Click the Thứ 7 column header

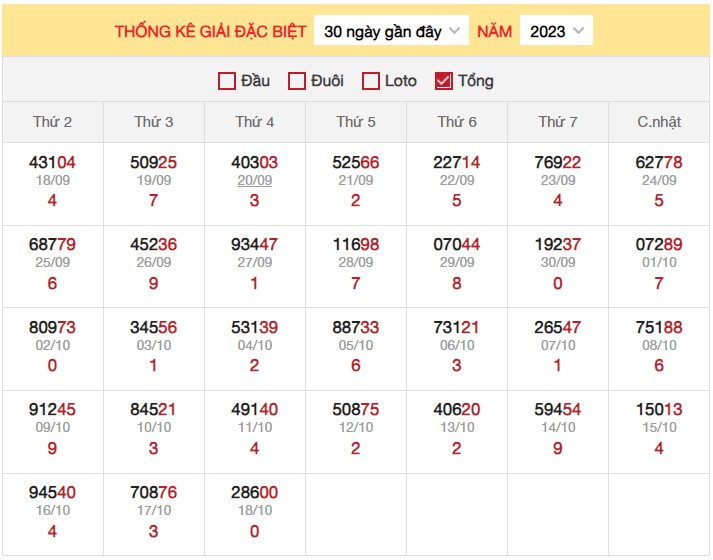tap(558, 122)
